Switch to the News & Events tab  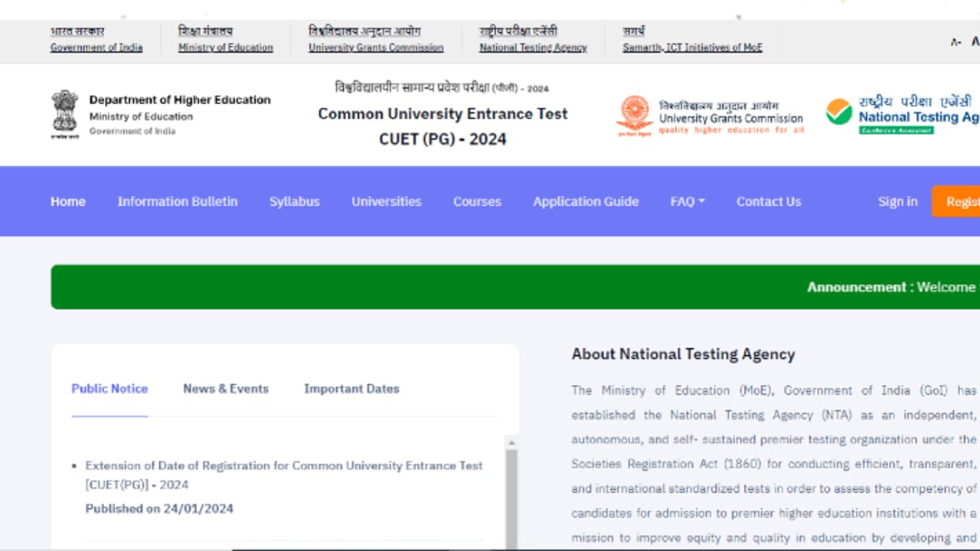[x=226, y=389]
